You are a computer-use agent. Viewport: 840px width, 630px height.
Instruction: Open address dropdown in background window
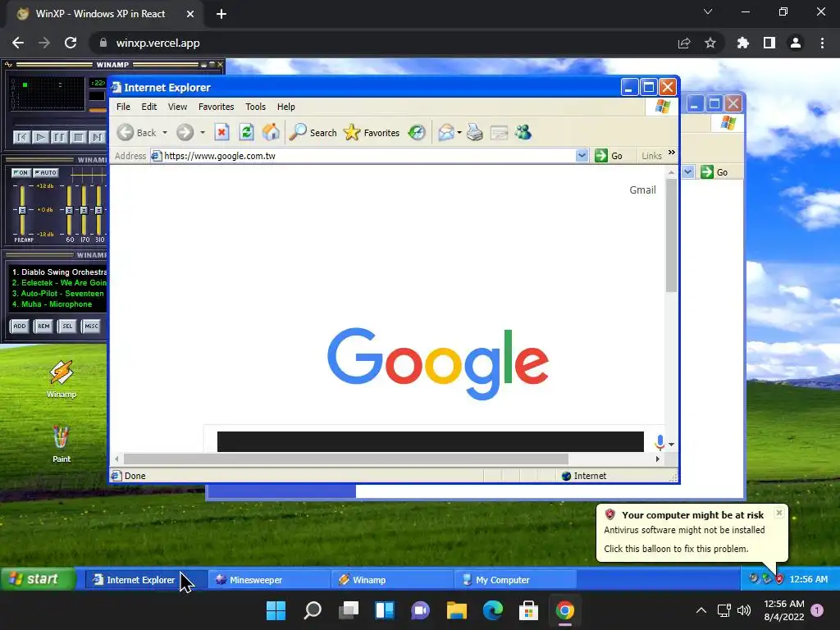tap(688, 172)
